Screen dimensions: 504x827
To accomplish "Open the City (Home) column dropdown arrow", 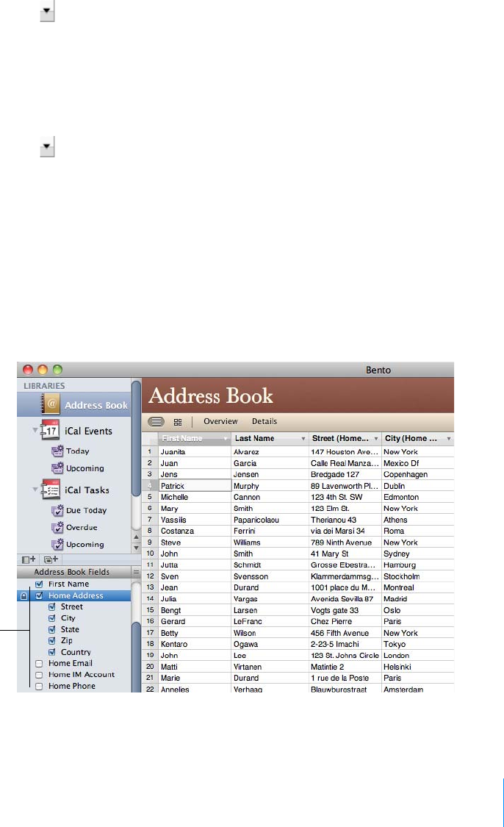I will (x=449, y=439).
